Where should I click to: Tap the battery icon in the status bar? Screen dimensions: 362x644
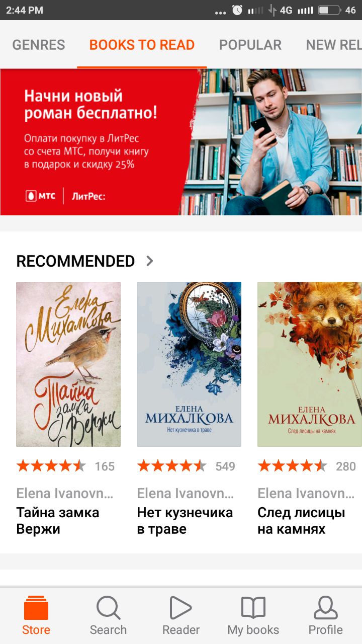click(x=330, y=10)
